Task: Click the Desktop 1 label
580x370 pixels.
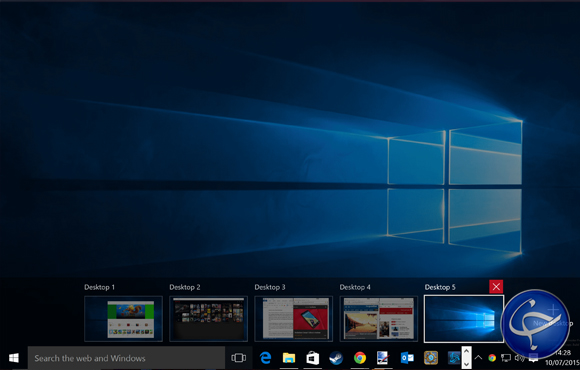Action: 100,287
